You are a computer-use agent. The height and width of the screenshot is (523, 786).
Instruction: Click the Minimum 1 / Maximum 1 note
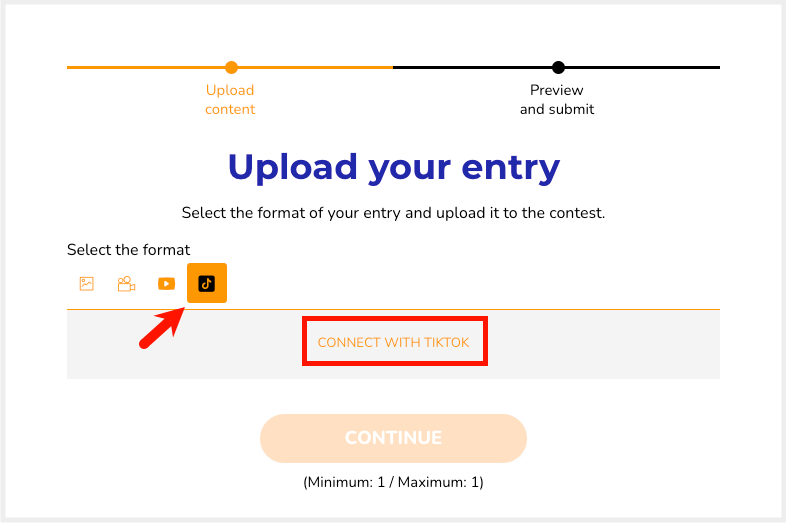coord(394,482)
